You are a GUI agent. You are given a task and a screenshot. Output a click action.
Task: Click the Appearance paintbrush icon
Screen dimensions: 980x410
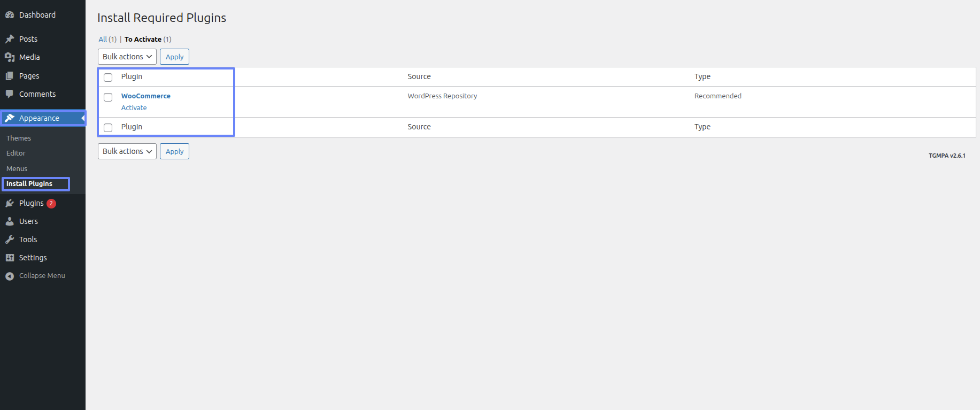(x=10, y=118)
